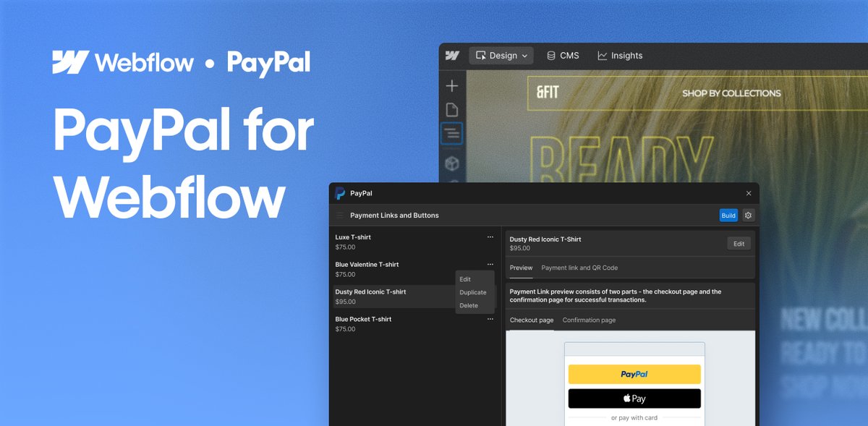This screenshot has height=426, width=868.
Task: Open the Design mode dropdown
Action: [x=501, y=56]
